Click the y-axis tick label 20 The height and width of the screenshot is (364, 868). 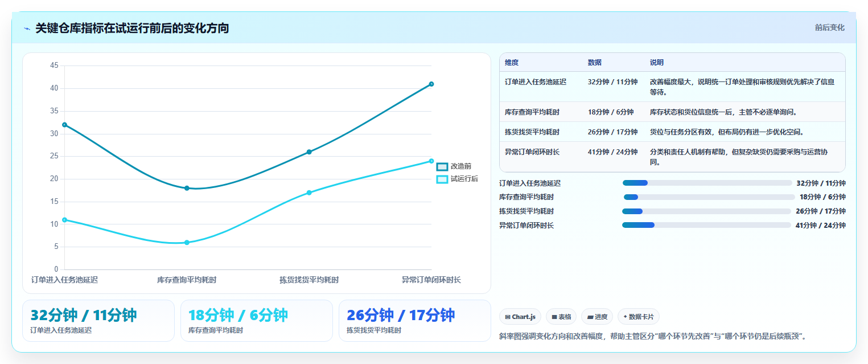pos(54,179)
